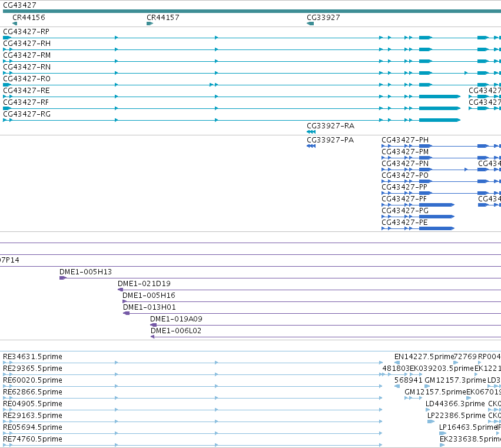Select EST LP22386.5prime label

click(457, 416)
